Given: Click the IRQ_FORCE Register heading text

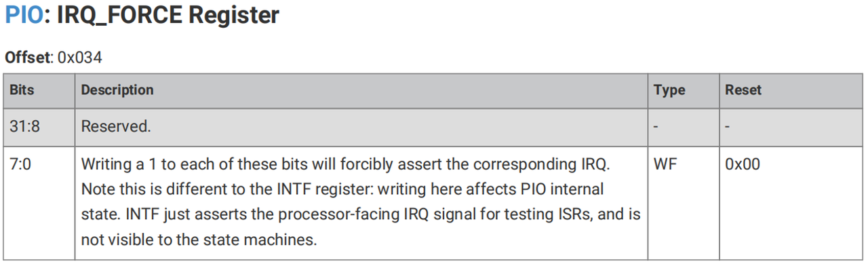Looking at the screenshot, I should (x=167, y=15).
